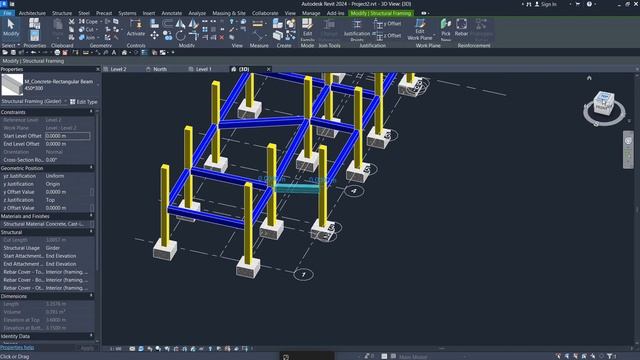640x360 pixels.
Task: Collapse the Geometric Position section
Action: pyautogui.click(x=91, y=168)
